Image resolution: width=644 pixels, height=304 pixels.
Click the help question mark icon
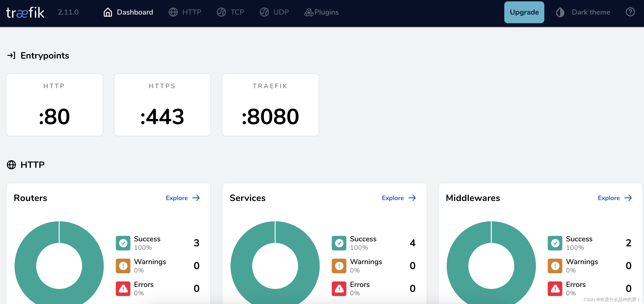pos(631,12)
